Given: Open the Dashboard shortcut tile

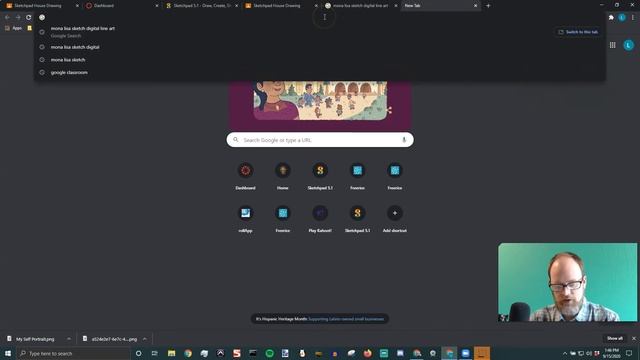Looking at the screenshot, I should [x=245, y=176].
